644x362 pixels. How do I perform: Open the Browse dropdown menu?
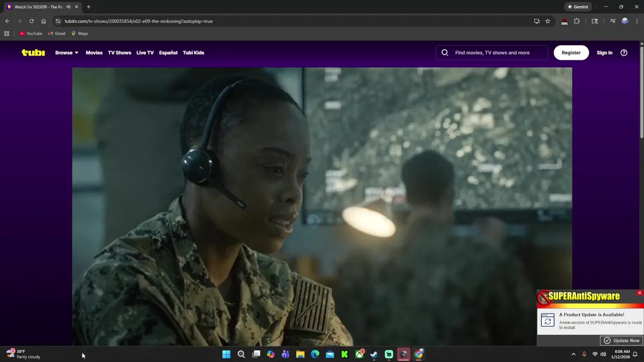(x=66, y=53)
